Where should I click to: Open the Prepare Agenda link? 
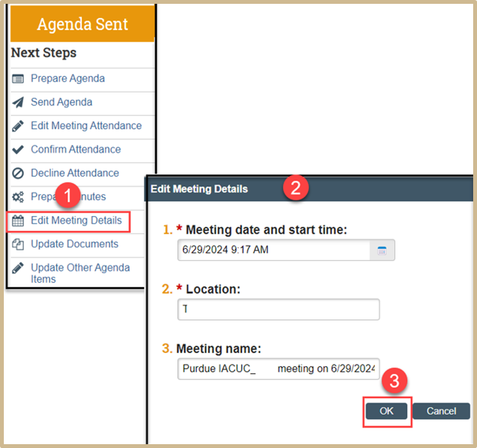(68, 78)
